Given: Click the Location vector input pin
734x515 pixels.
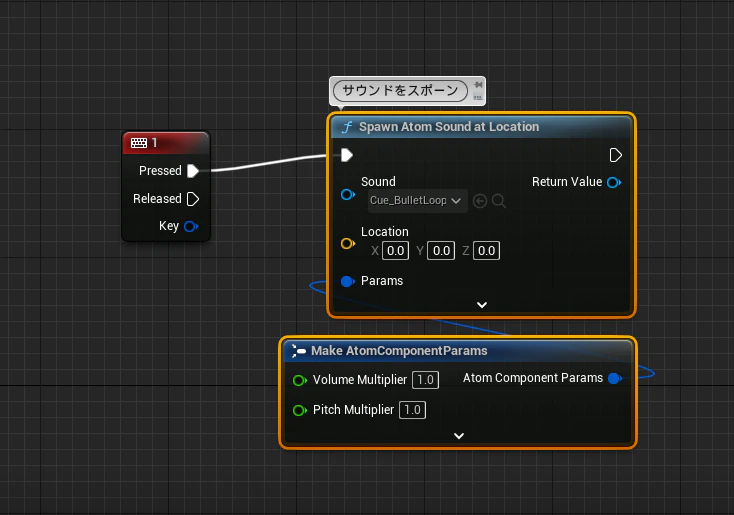Looking at the screenshot, I should 348,243.
